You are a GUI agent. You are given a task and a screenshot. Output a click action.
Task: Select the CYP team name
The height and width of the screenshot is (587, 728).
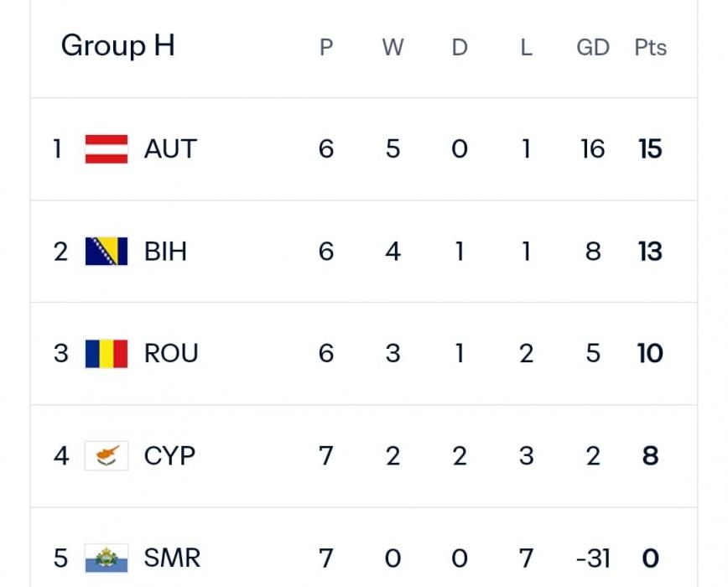coord(169,456)
